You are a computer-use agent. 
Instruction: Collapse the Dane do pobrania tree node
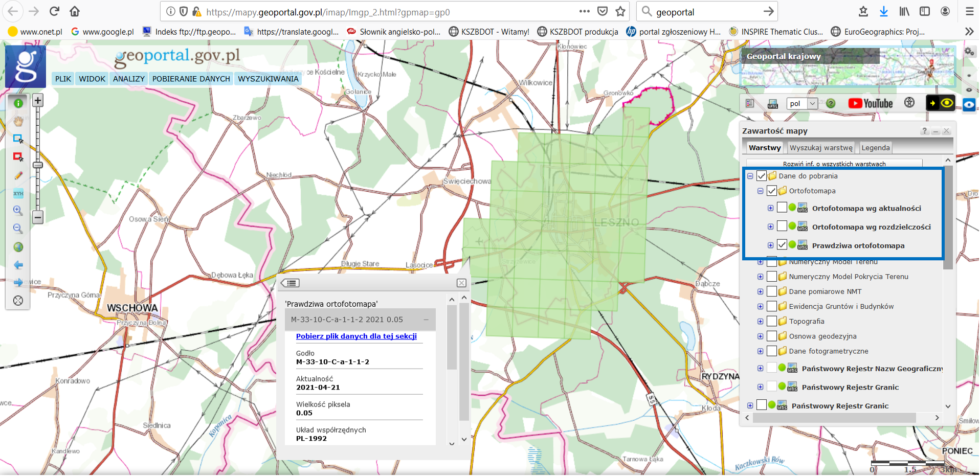tap(750, 176)
